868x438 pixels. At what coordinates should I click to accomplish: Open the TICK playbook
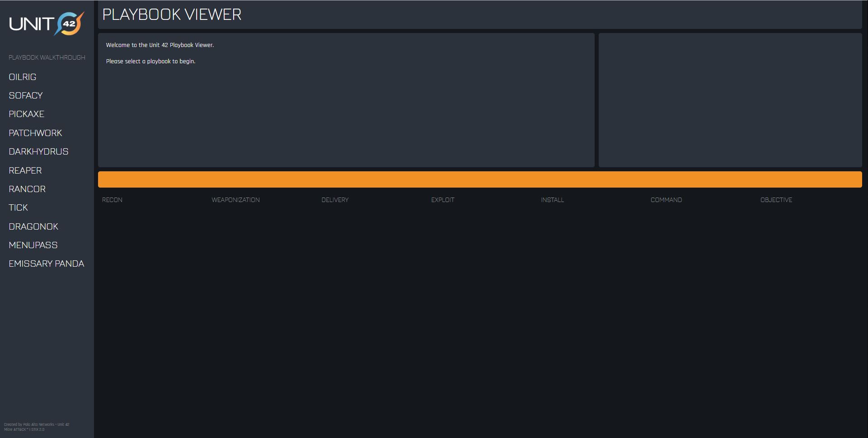(x=19, y=207)
